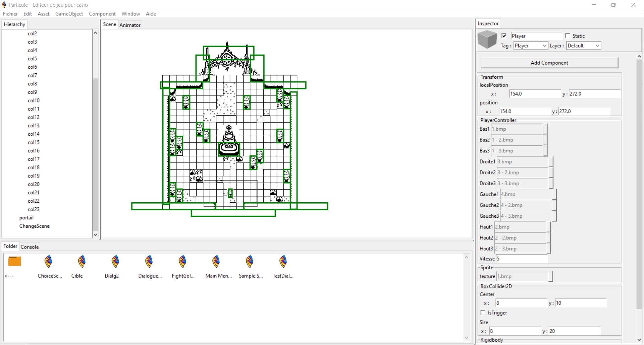Select col2 in the Hierarchy

pos(32,33)
